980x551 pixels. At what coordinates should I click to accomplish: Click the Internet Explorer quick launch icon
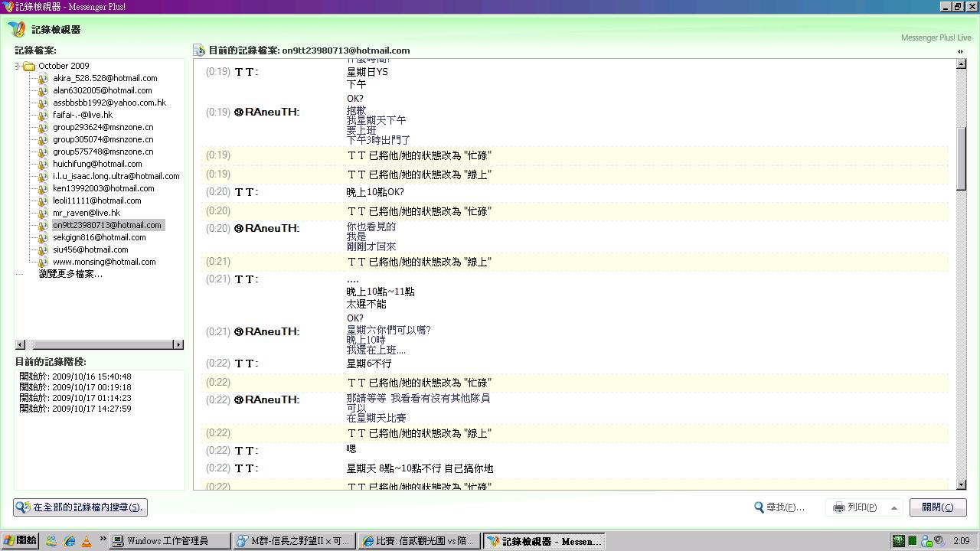[x=70, y=541]
